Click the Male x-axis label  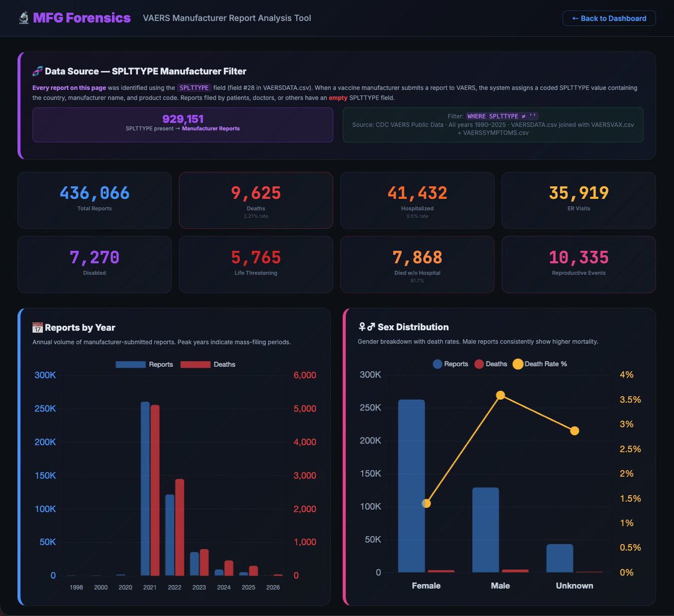500,586
